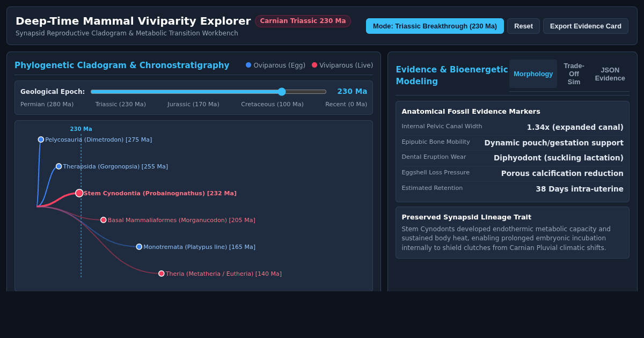This screenshot has height=338, width=644.
Task: Click the Theria (Metatheria / Eutheria) label
Action: point(224,274)
